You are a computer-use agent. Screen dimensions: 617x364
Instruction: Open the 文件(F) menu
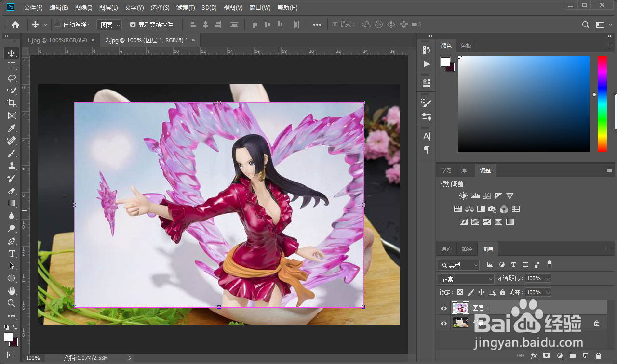(x=33, y=8)
